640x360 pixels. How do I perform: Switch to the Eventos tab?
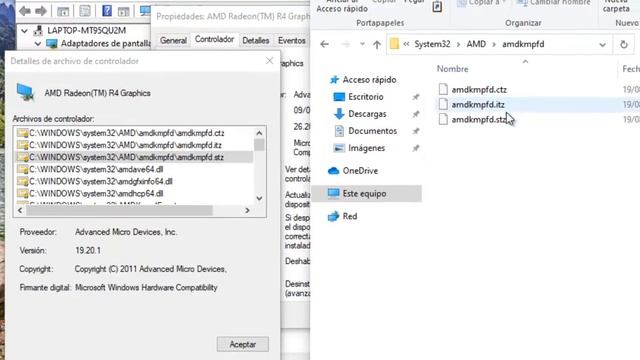291,40
